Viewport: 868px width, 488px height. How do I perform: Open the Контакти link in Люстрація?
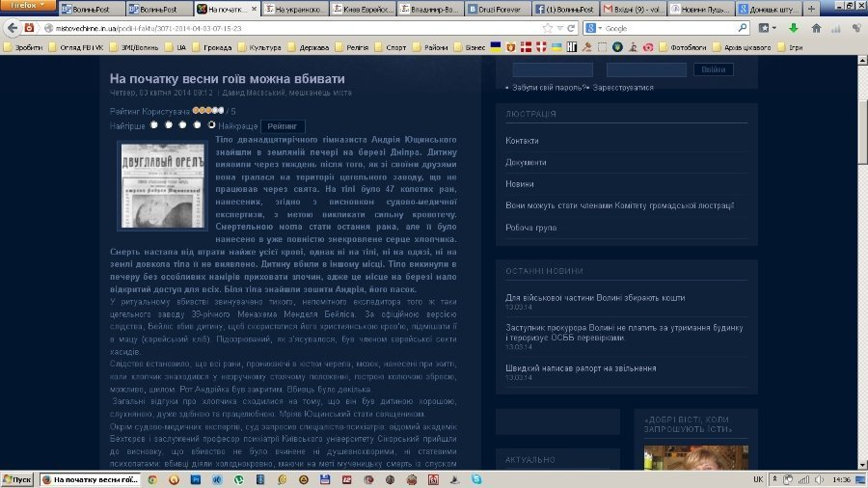[522, 141]
